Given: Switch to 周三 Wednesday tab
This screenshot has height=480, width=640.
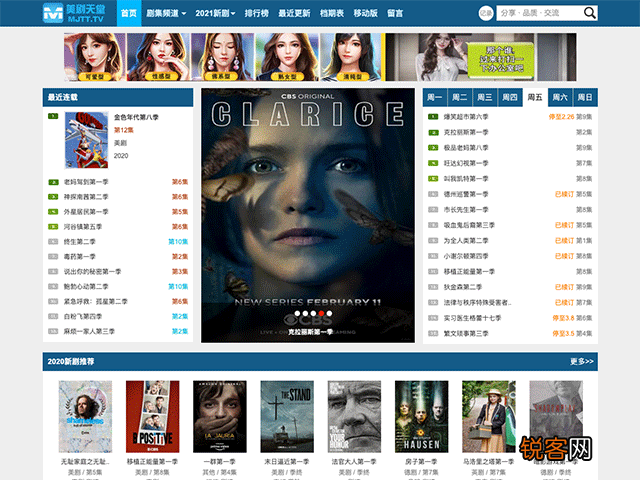Looking at the screenshot, I should 485,97.
